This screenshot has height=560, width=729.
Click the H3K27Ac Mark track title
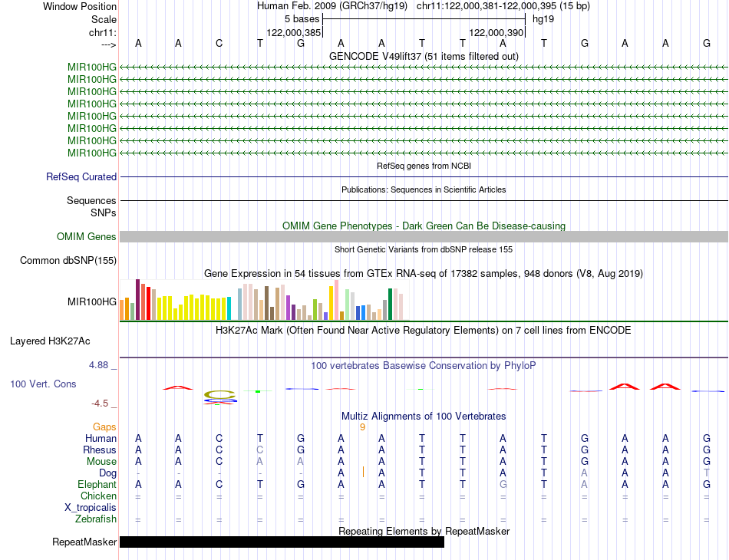(x=424, y=331)
